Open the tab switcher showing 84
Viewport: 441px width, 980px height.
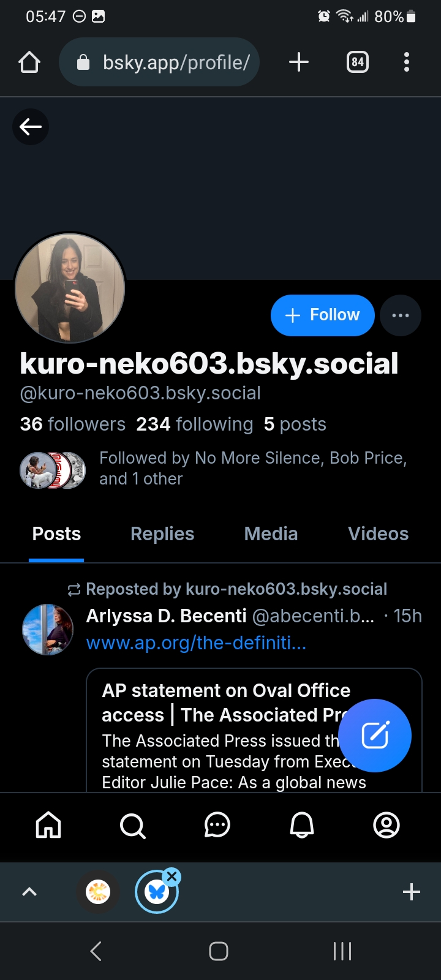pyautogui.click(x=358, y=62)
